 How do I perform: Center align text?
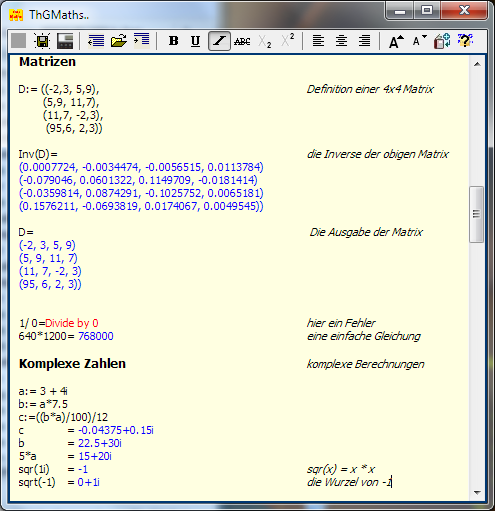(341, 41)
